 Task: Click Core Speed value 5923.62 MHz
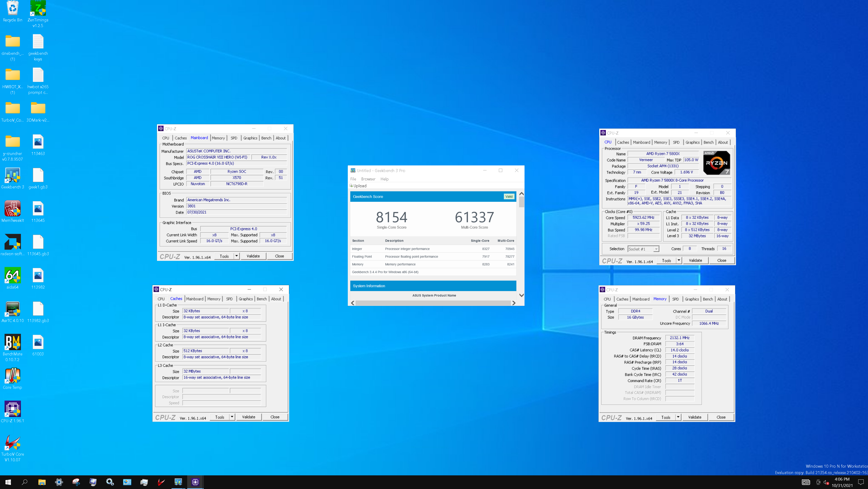643,218
